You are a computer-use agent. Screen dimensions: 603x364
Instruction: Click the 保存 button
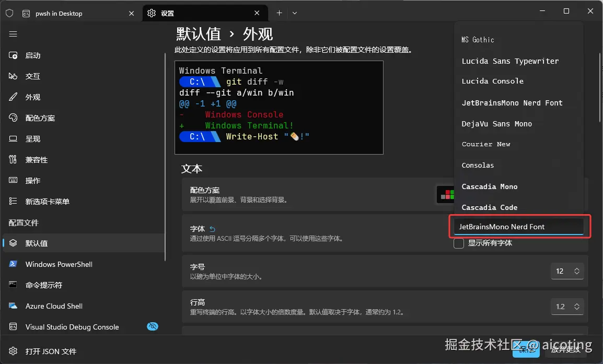tap(526, 349)
